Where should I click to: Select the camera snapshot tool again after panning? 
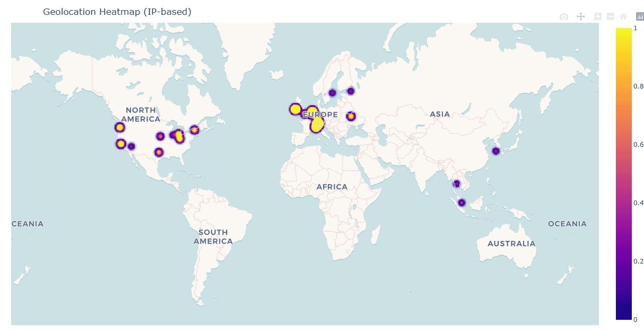coord(564,16)
